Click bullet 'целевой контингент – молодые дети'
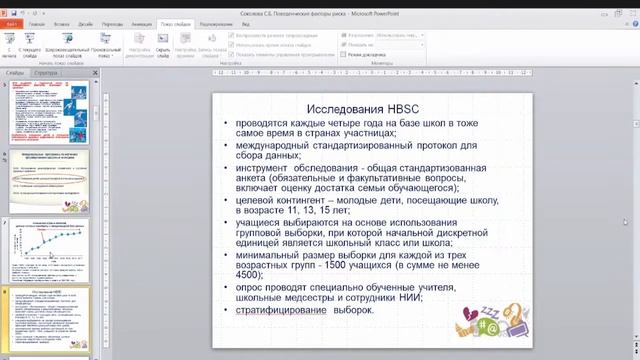The width and height of the screenshot is (640, 360). coord(367,205)
